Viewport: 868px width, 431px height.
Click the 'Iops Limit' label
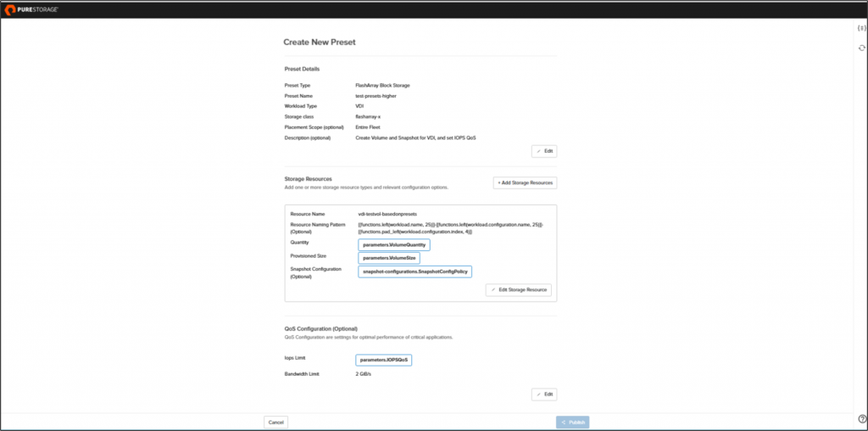click(x=295, y=358)
